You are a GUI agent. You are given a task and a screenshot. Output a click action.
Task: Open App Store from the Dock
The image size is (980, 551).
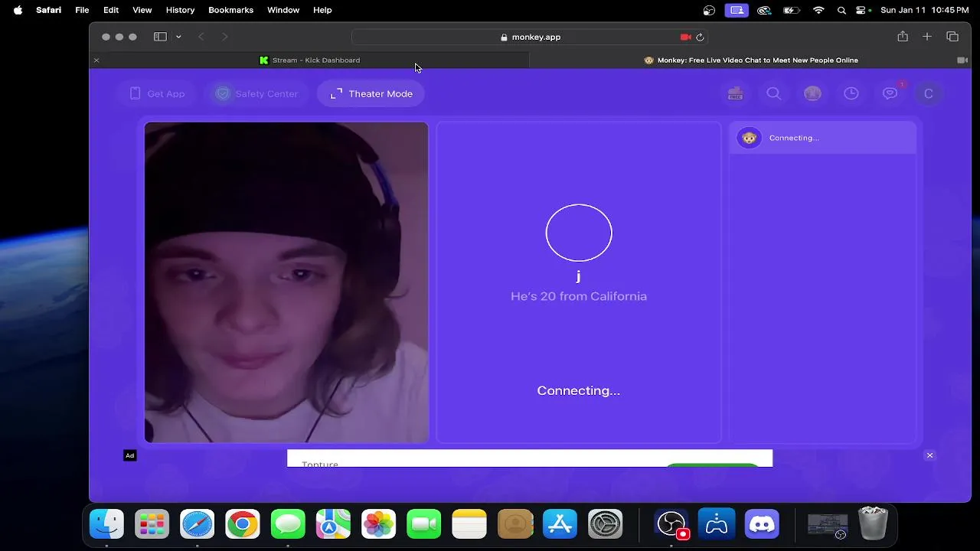tap(560, 524)
